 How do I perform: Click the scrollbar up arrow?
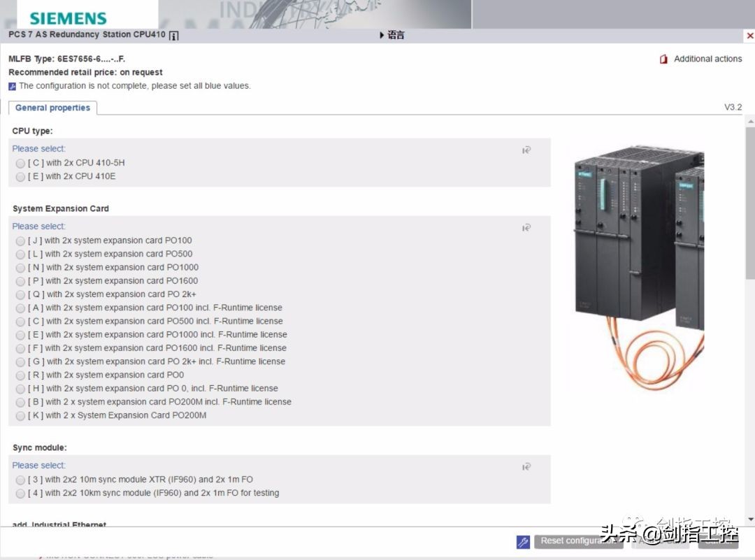click(750, 122)
